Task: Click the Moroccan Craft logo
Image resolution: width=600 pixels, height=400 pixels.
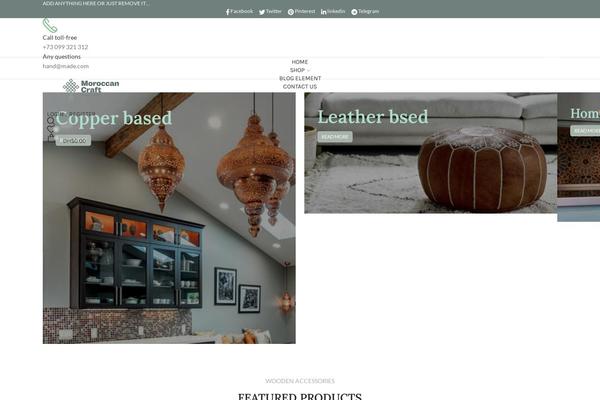Action: pos(91,87)
